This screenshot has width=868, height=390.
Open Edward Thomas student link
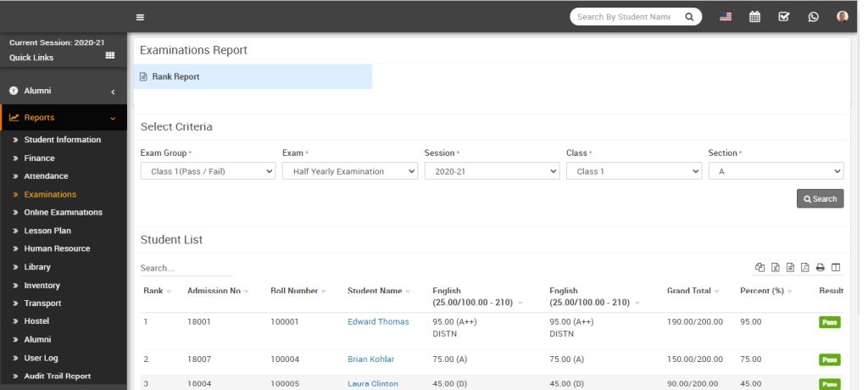[x=378, y=322]
